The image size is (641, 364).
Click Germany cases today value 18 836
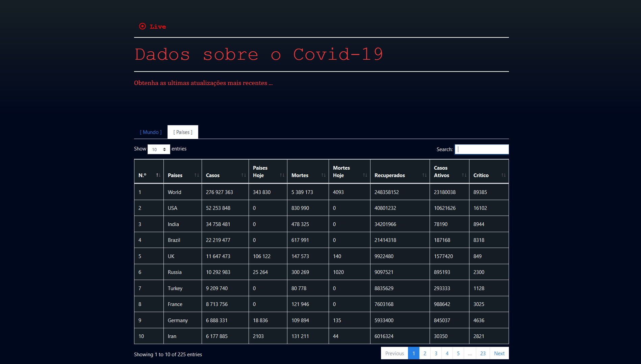(x=260, y=320)
